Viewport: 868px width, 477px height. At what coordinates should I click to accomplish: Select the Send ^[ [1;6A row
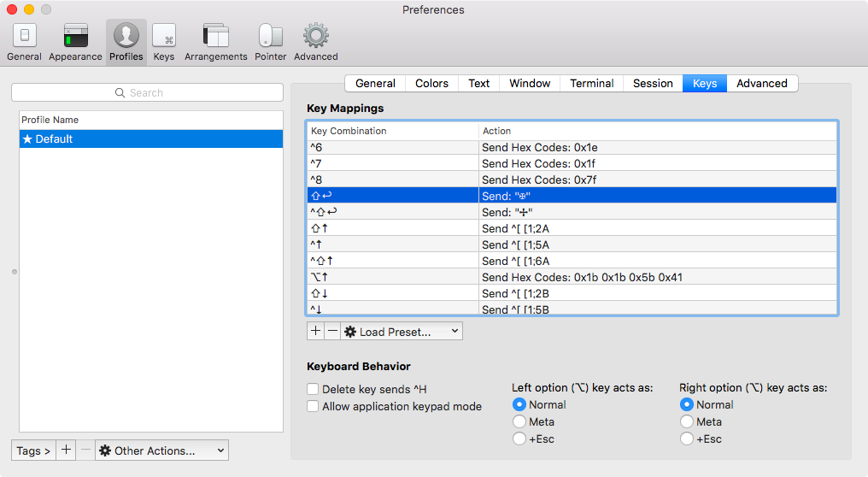coord(572,261)
